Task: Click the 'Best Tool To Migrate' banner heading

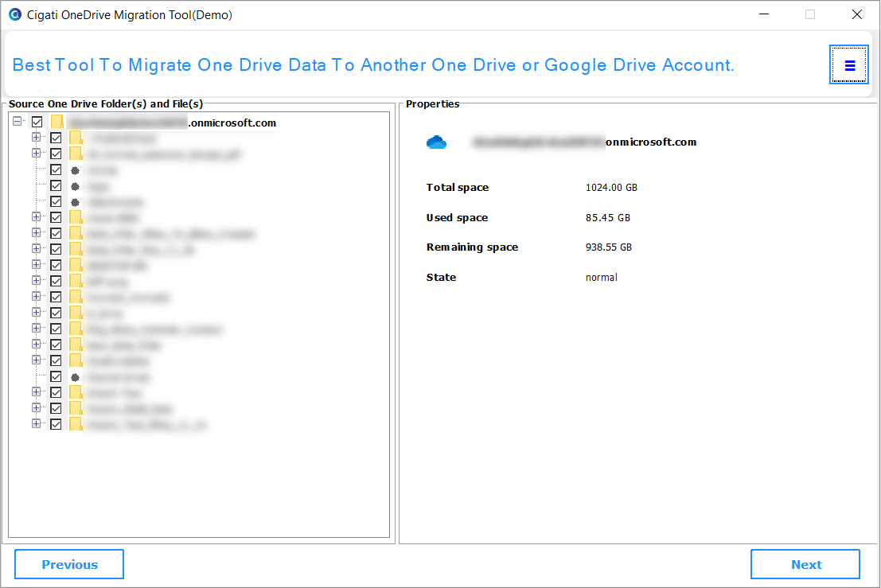Action: (373, 65)
